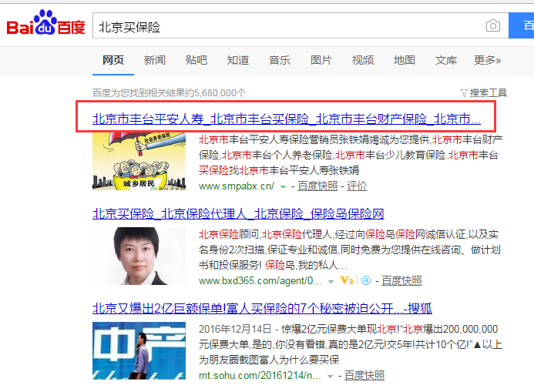Click the blue registered R icon
Screen dimensions: 534x392
coord(366,281)
